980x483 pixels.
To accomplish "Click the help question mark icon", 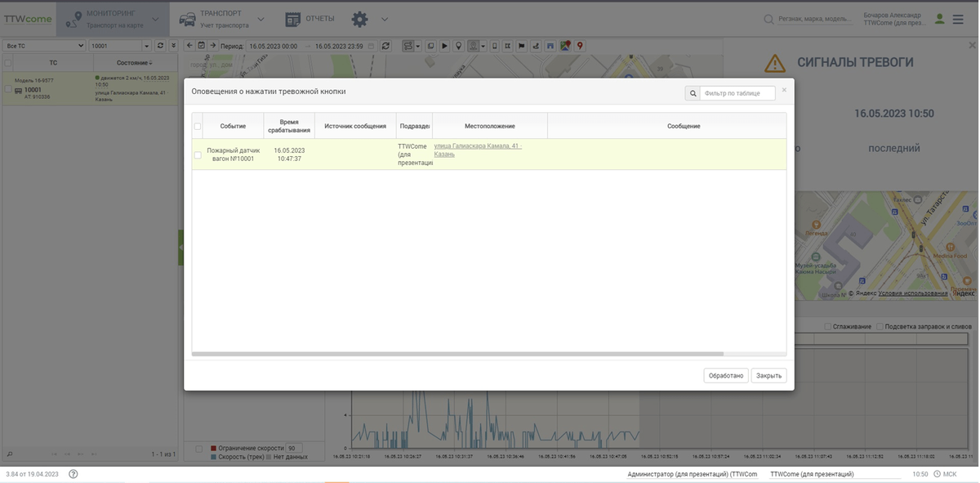I will (x=73, y=474).
